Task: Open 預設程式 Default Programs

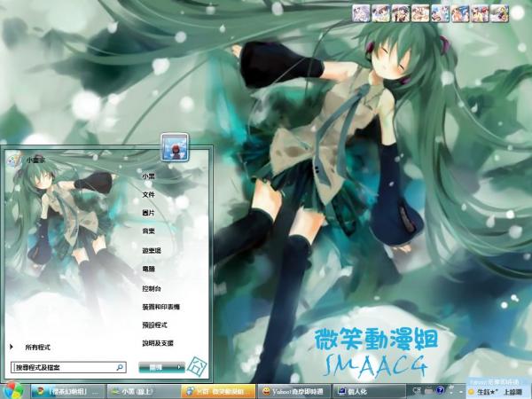Action: click(154, 325)
